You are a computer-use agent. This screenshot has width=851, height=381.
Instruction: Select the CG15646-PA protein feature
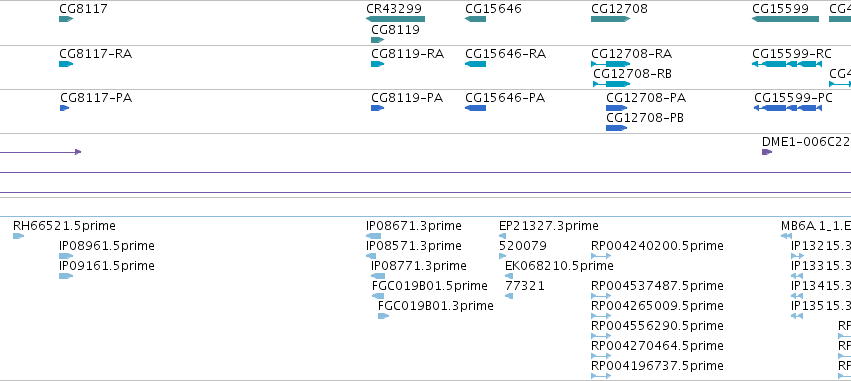475,108
